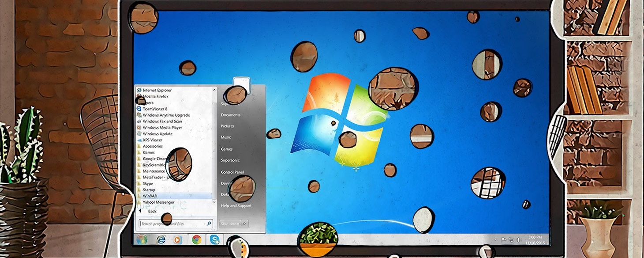Screen dimensions: 644x258
Task: Open Internet Explorer from the taskbar
Action: click(x=161, y=239)
